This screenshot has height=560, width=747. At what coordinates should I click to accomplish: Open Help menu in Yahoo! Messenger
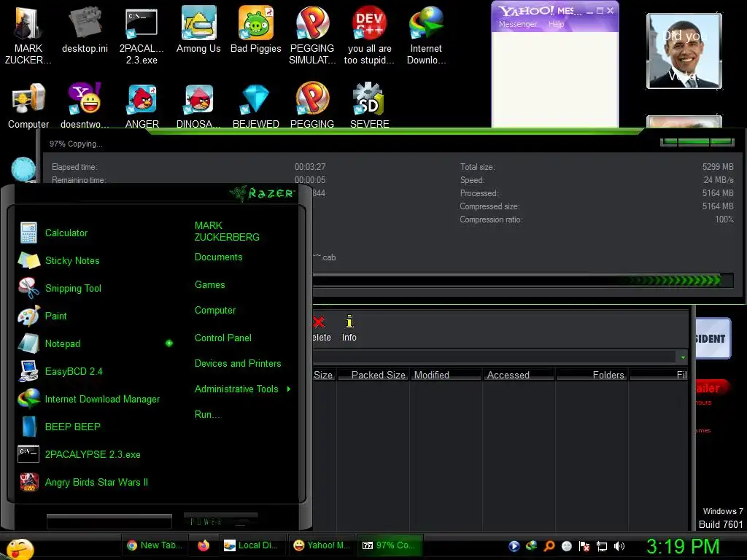[x=556, y=24]
